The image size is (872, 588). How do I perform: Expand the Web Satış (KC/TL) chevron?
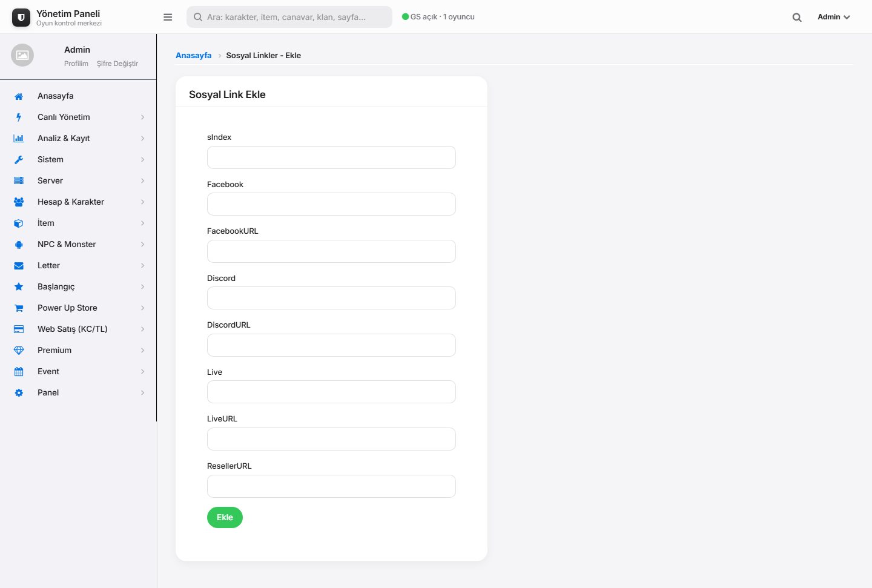[143, 329]
